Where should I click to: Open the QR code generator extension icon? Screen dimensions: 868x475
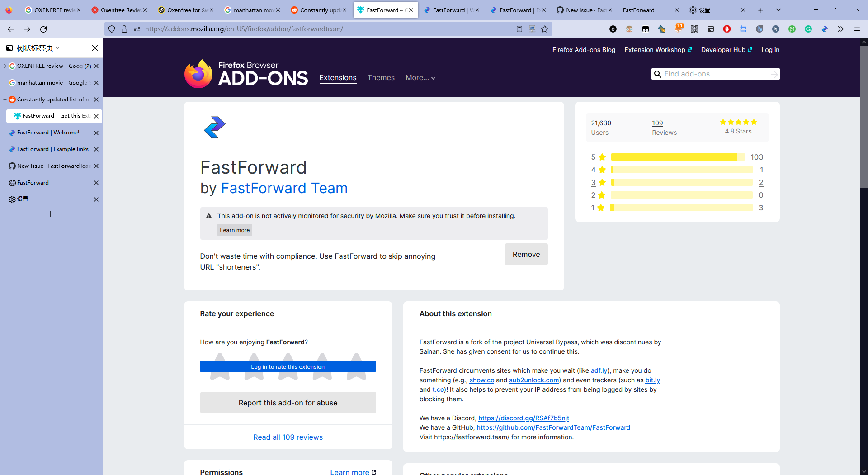tap(694, 29)
